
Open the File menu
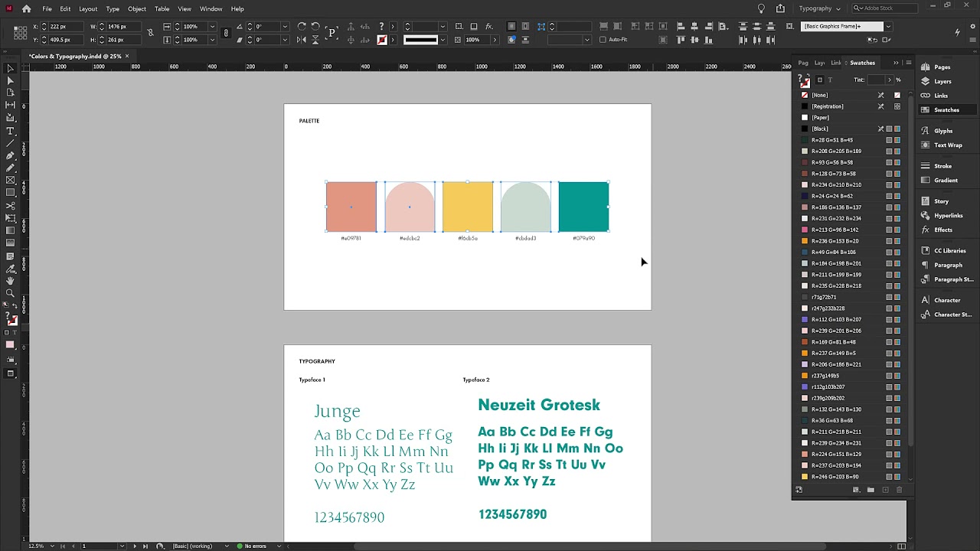(x=47, y=8)
